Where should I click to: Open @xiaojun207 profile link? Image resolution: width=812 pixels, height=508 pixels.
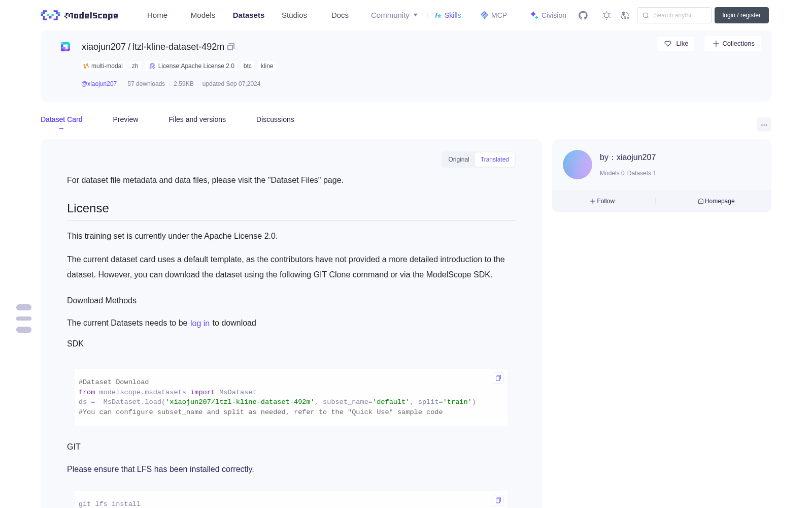pos(99,84)
